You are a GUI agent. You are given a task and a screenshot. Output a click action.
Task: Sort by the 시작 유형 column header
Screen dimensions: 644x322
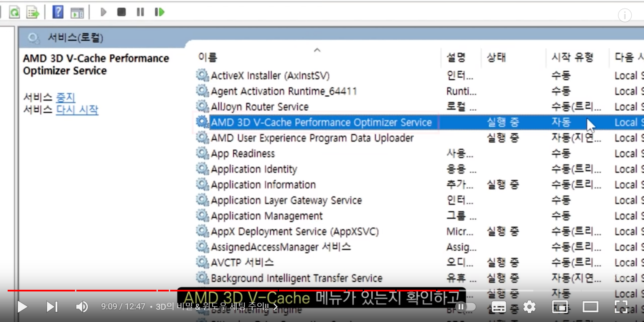pyautogui.click(x=572, y=57)
